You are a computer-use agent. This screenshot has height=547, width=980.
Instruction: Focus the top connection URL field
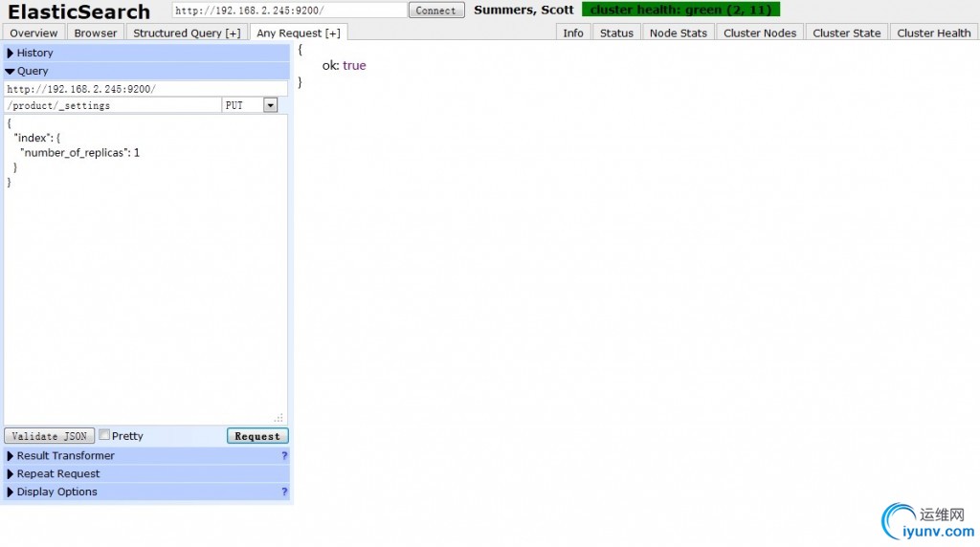point(289,10)
